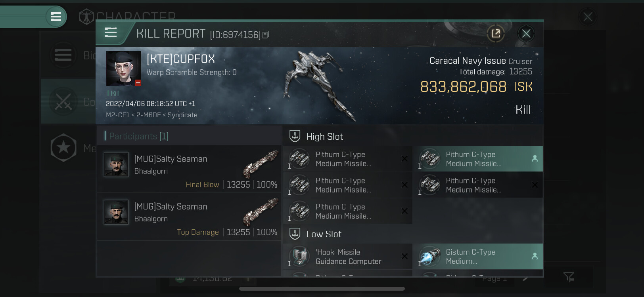Select the 'Hook' Missile Guidance Computer module

pos(347,256)
